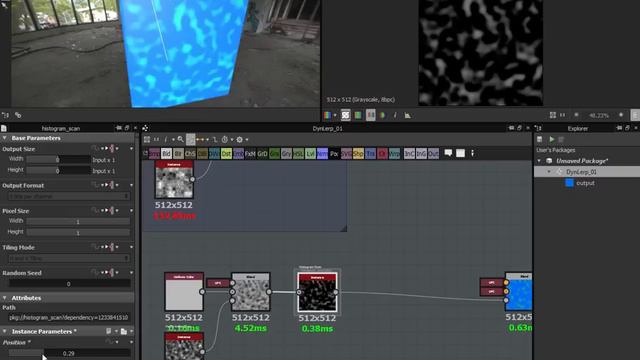The height and width of the screenshot is (360, 640).
Task: Select the output item in Explorer
Action: coord(585,183)
